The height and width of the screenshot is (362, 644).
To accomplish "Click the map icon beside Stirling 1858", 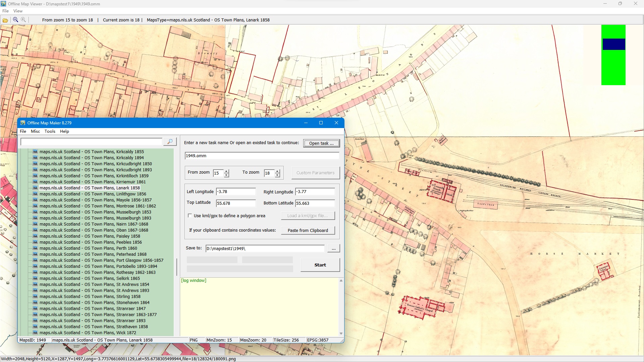I will click(35, 296).
